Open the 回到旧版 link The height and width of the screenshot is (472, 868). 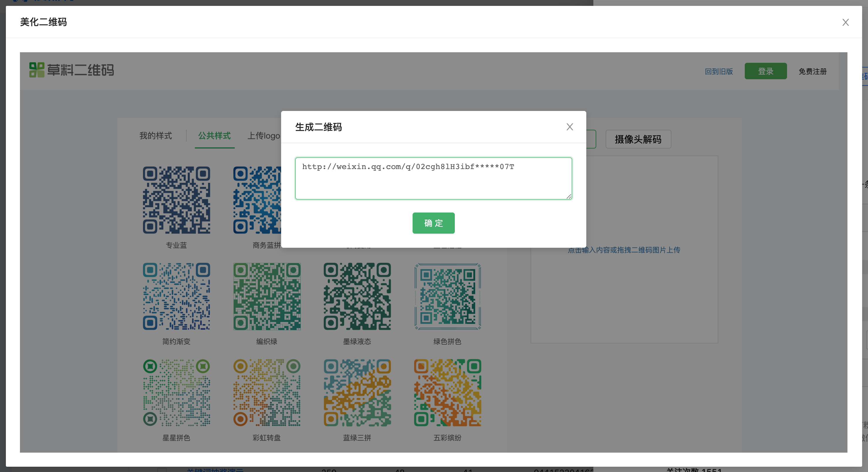(x=719, y=71)
